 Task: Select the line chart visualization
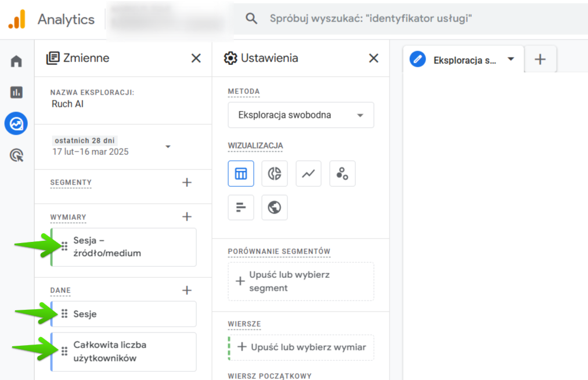click(308, 173)
